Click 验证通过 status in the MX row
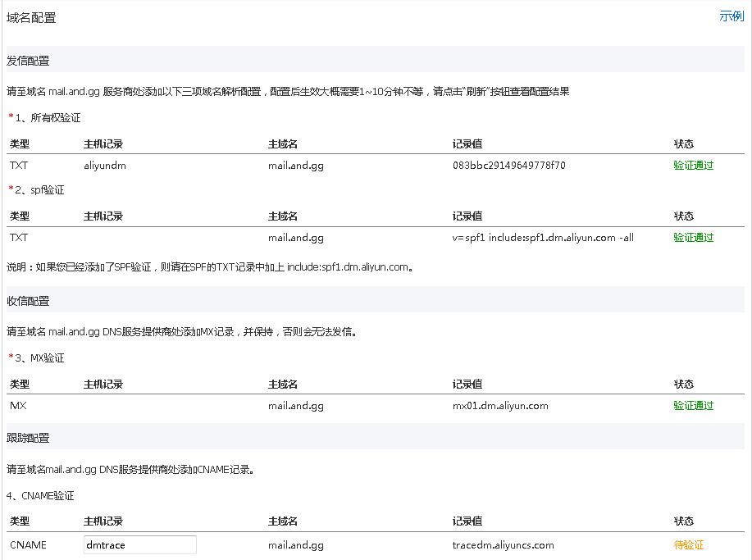Viewport: 752px width, 560px height. point(693,406)
